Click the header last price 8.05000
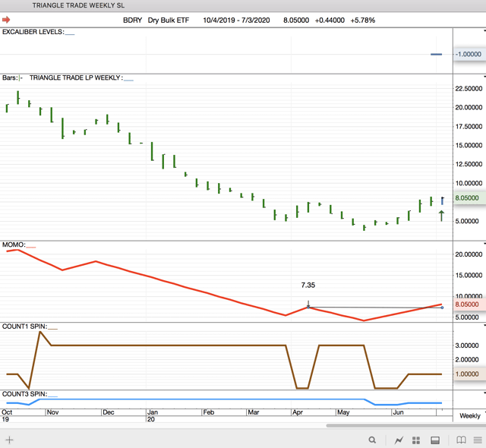This screenshot has width=486, height=448. [296, 21]
